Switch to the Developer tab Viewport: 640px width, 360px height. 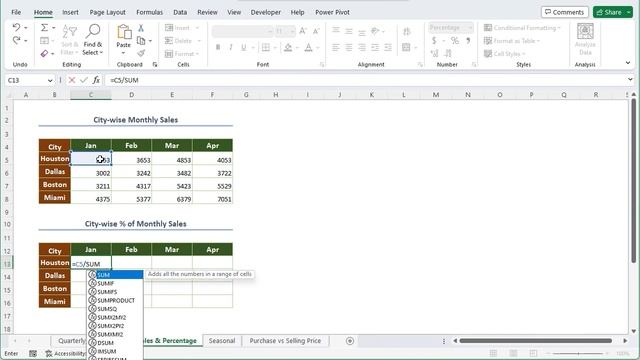266,12
